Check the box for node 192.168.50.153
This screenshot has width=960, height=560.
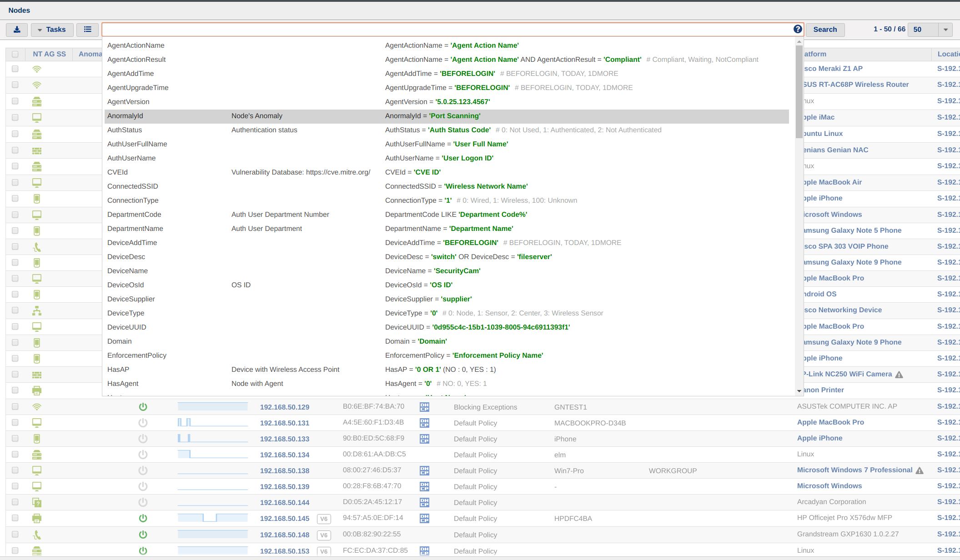(15, 550)
